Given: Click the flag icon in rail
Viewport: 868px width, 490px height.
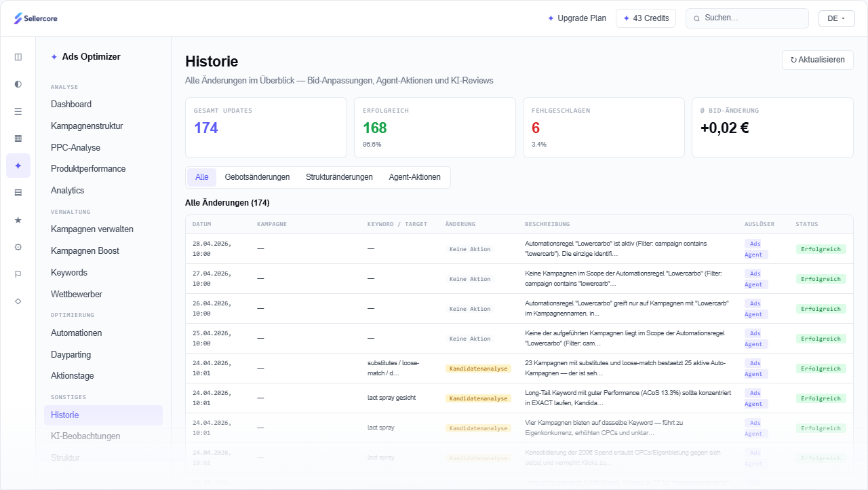Looking at the screenshot, I should pyautogui.click(x=18, y=274).
